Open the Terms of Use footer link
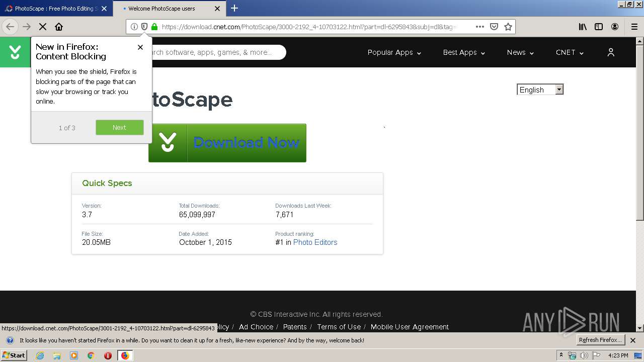This screenshot has height=362, width=644. click(339, 327)
